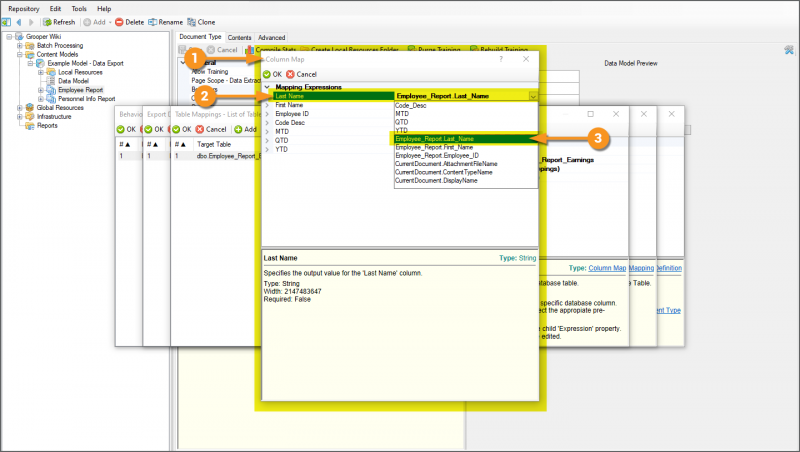Expand the First Name mapping row

coord(267,105)
